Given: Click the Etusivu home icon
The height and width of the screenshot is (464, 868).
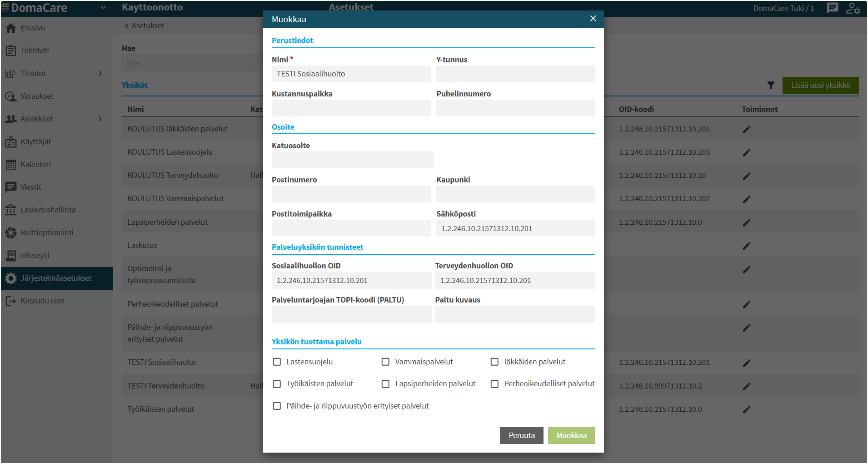Looking at the screenshot, I should tap(11, 28).
